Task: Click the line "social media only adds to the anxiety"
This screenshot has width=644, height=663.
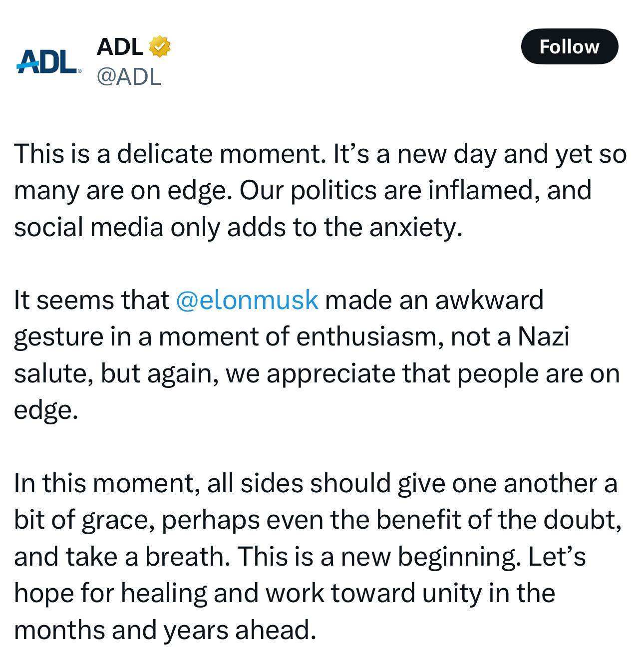Action: 238,227
